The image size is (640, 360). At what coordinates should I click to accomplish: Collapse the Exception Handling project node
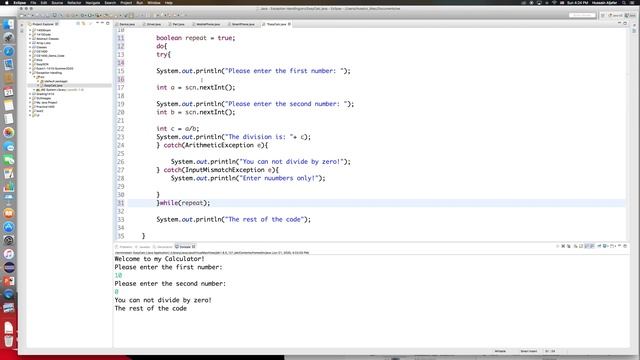tap(30, 73)
